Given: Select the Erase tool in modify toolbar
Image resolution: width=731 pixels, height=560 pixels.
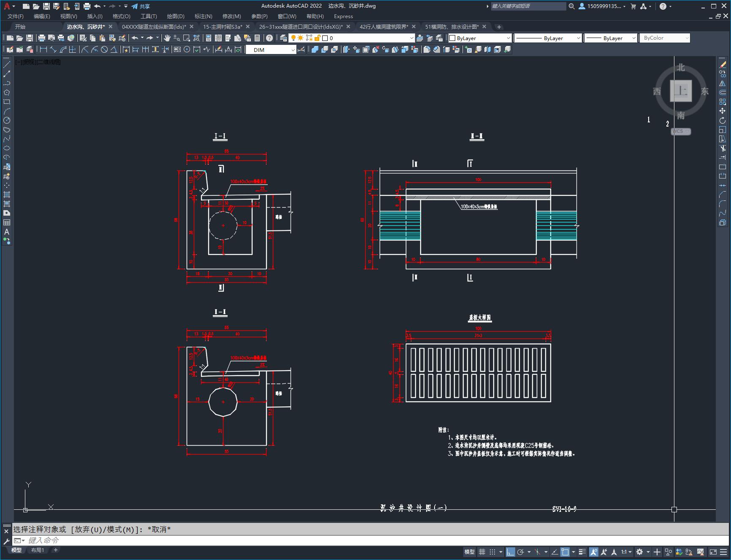Looking at the screenshot, I should tap(723, 65).
